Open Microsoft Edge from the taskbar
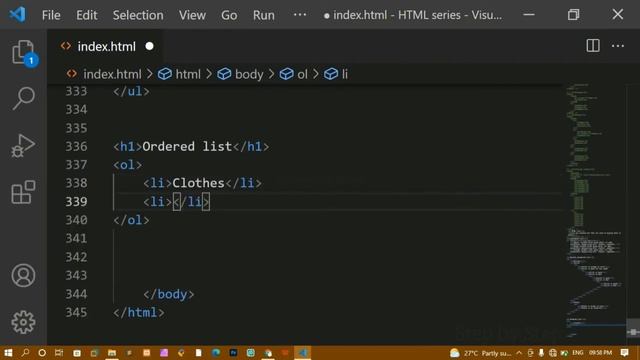Screen dimensions: 640x360 tap(216, 353)
